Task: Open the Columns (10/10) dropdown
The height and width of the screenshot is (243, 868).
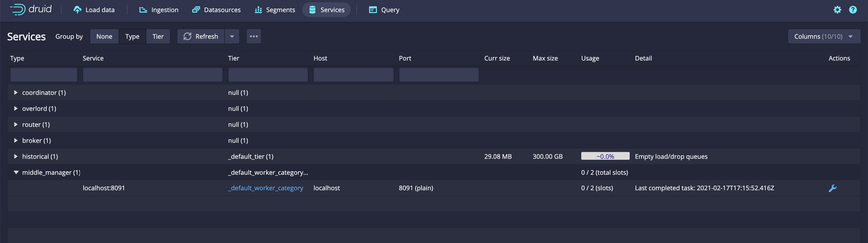Action: (x=824, y=36)
